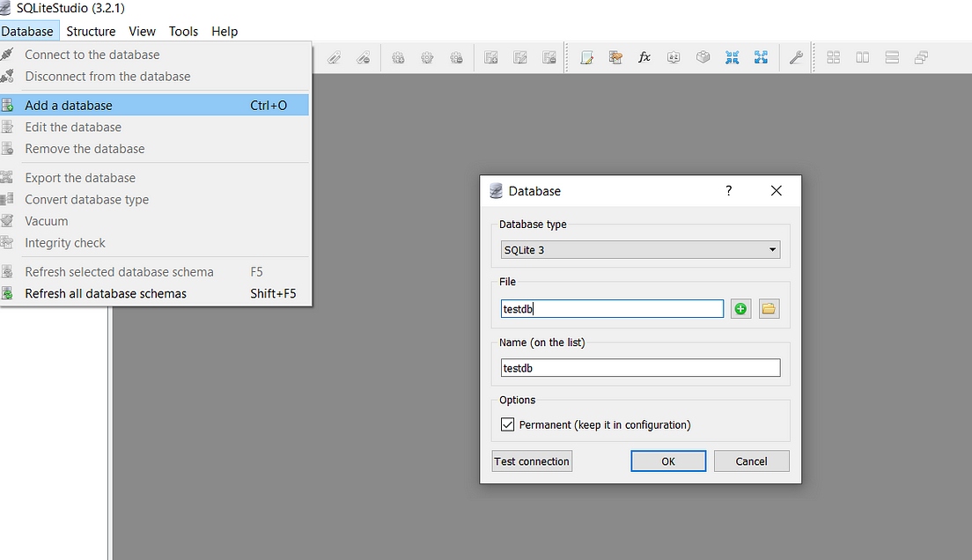Close the Database dialog with X

pos(777,190)
